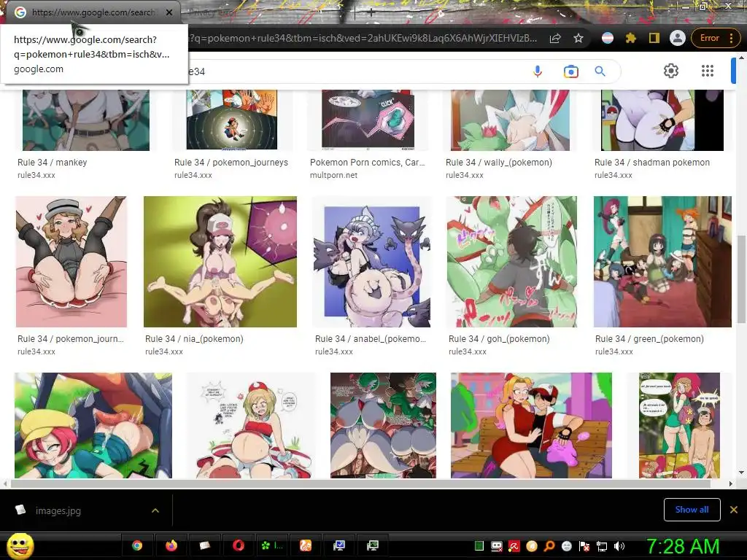Click the vertical page scrollbar thumb
Screen dimensions: 747x560
pyautogui.click(x=741, y=279)
